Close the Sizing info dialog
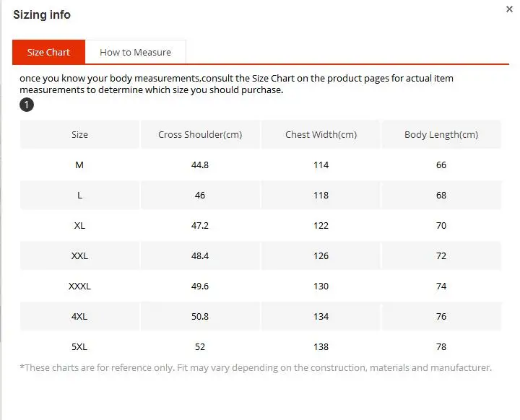 point(509,9)
